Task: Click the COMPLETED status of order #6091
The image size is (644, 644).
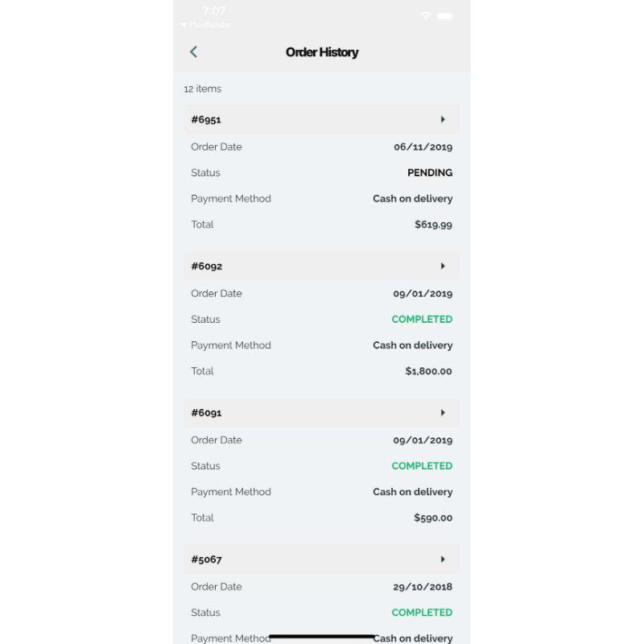Action: 422,465
